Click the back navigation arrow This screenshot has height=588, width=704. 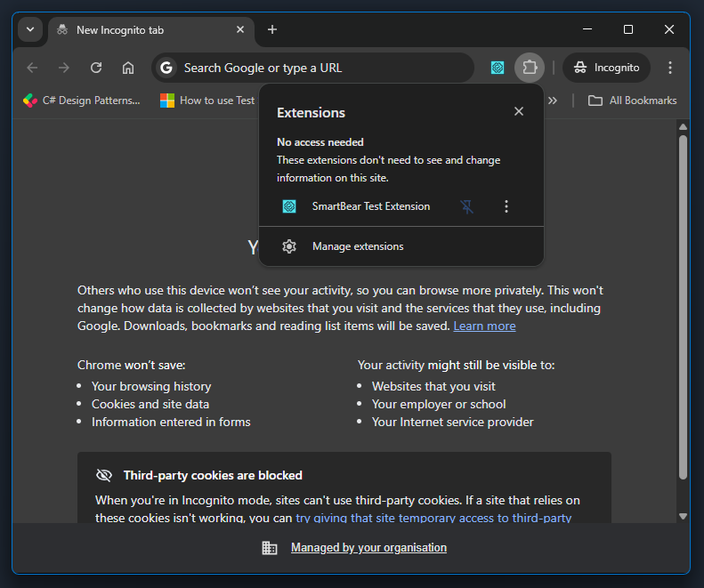tap(33, 68)
